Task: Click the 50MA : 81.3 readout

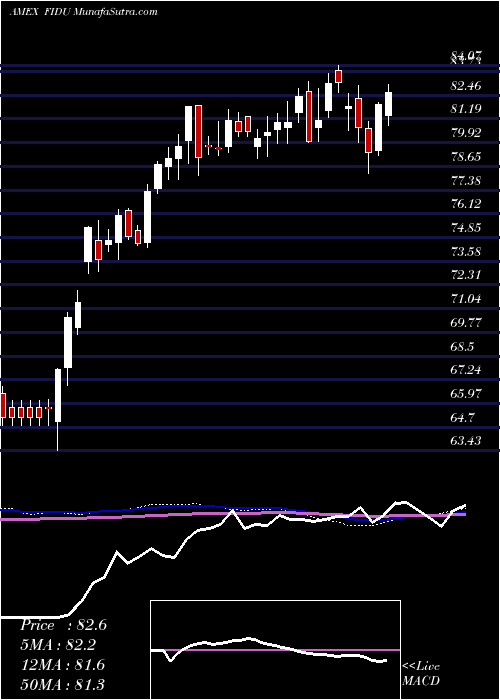Action: click(x=63, y=685)
